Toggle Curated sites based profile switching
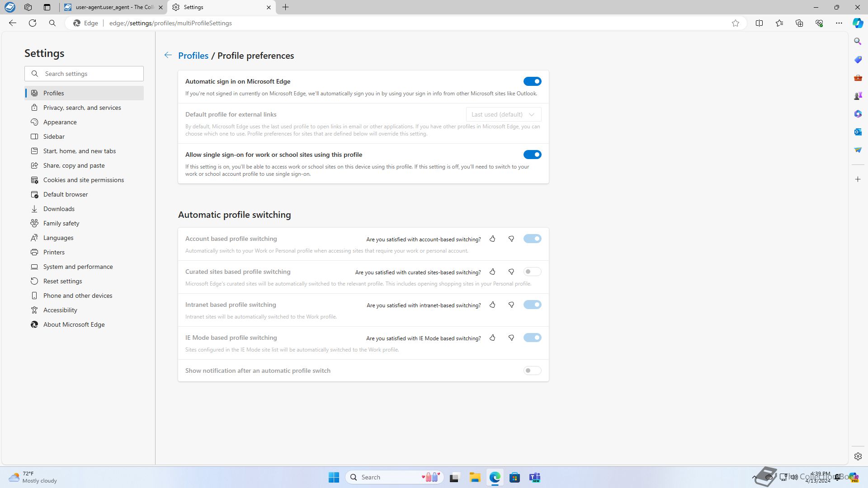 point(532,272)
